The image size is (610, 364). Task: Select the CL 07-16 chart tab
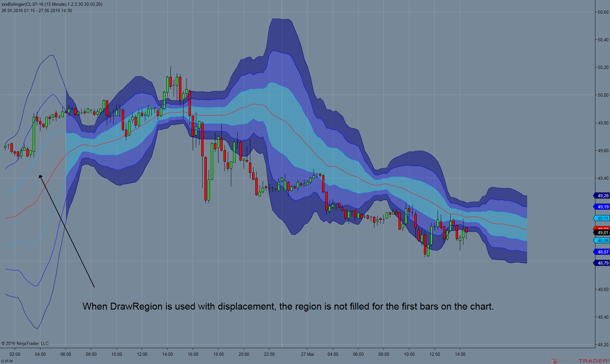click(7, 361)
